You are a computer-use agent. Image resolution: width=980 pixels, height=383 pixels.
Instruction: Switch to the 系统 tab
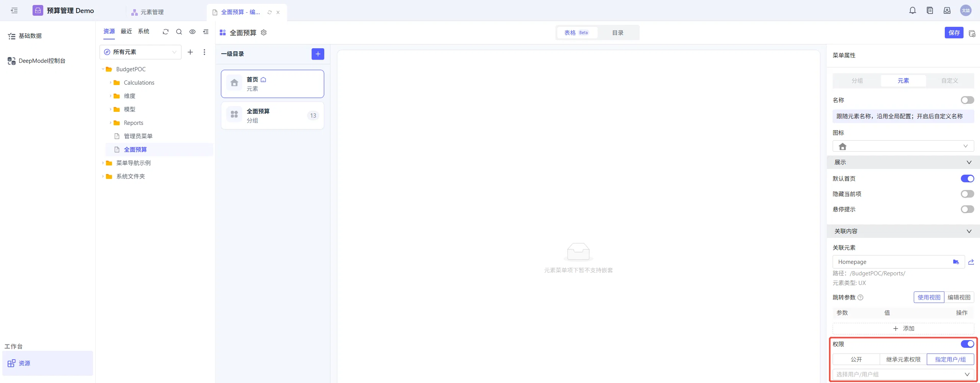144,31
